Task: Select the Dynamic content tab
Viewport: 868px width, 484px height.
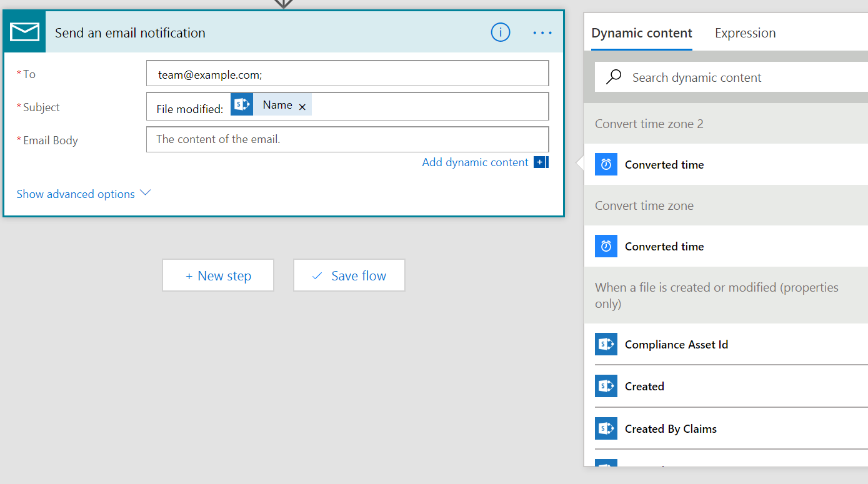Action: [641, 33]
